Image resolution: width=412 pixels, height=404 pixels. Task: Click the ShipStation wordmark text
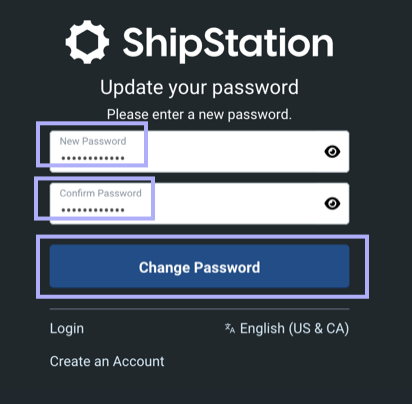pos(228,43)
